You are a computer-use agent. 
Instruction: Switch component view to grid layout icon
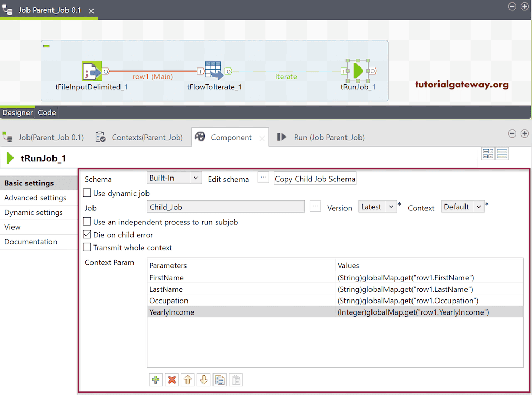(488, 154)
